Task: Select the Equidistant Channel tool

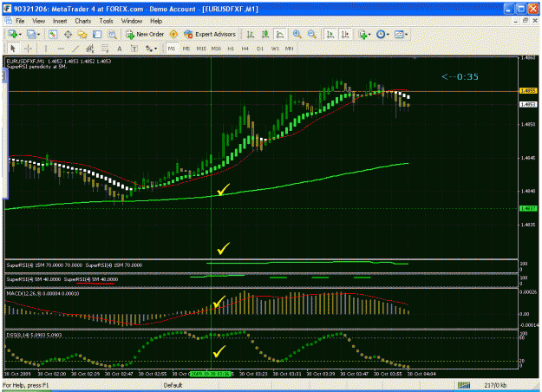Action: click(x=90, y=49)
